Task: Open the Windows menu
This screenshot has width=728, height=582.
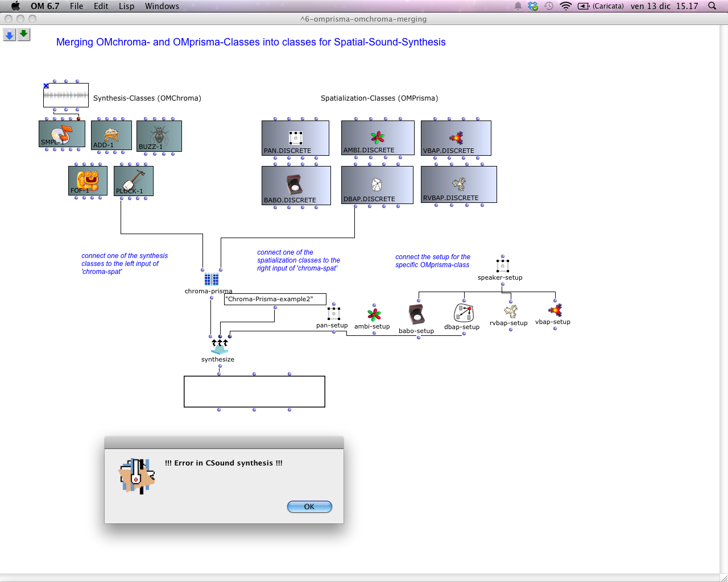Action: tap(162, 6)
